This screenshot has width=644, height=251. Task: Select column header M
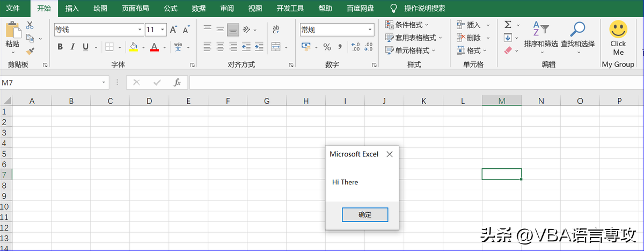501,101
